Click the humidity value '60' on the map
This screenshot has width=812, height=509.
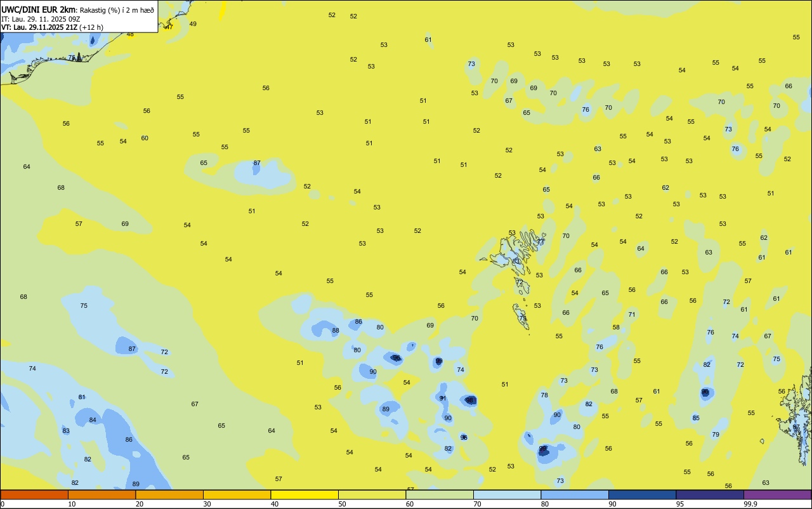coord(145,138)
